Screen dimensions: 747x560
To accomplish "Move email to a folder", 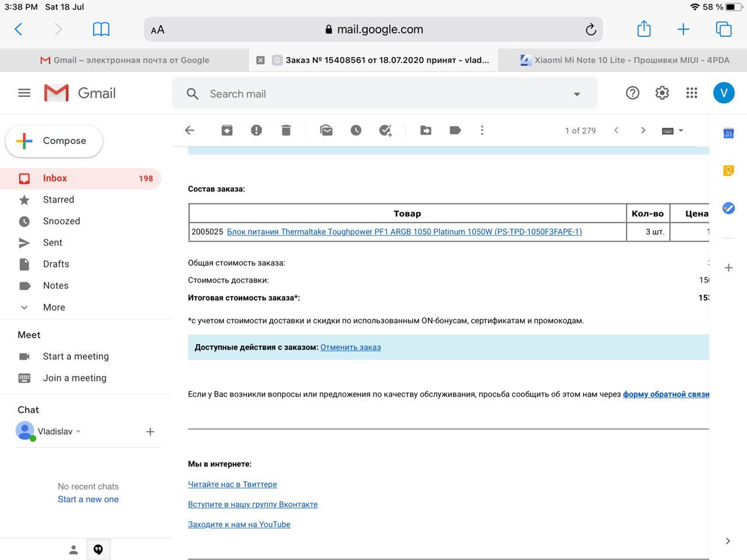I will (x=426, y=130).
